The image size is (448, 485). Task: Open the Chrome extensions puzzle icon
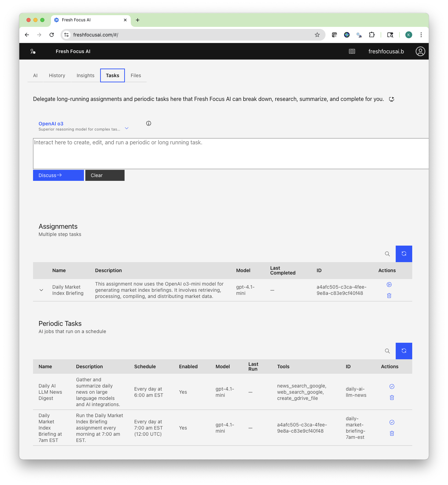coord(372,34)
